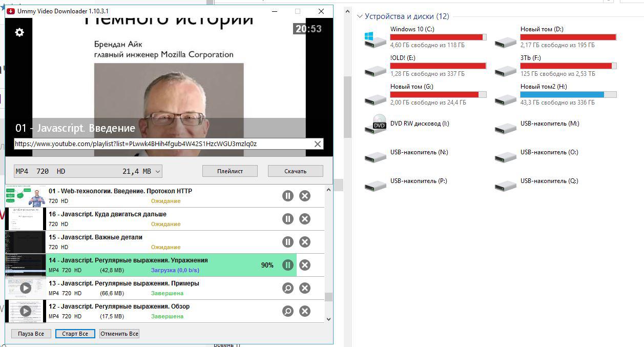Open Windows 10 (C:) drive icon
This screenshot has height=347, width=644.
tap(376, 39)
